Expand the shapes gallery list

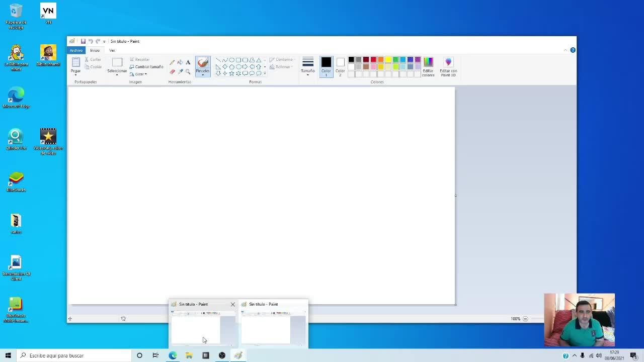(x=265, y=73)
